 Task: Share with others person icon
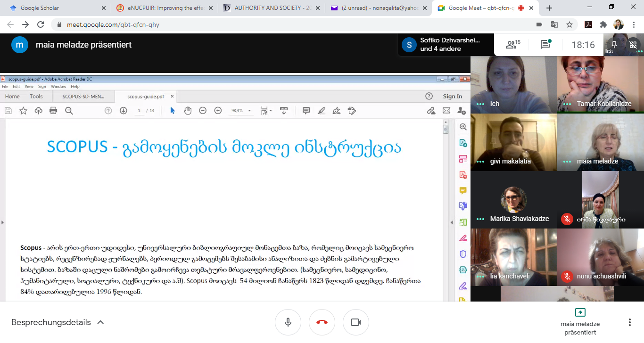pyautogui.click(x=462, y=111)
